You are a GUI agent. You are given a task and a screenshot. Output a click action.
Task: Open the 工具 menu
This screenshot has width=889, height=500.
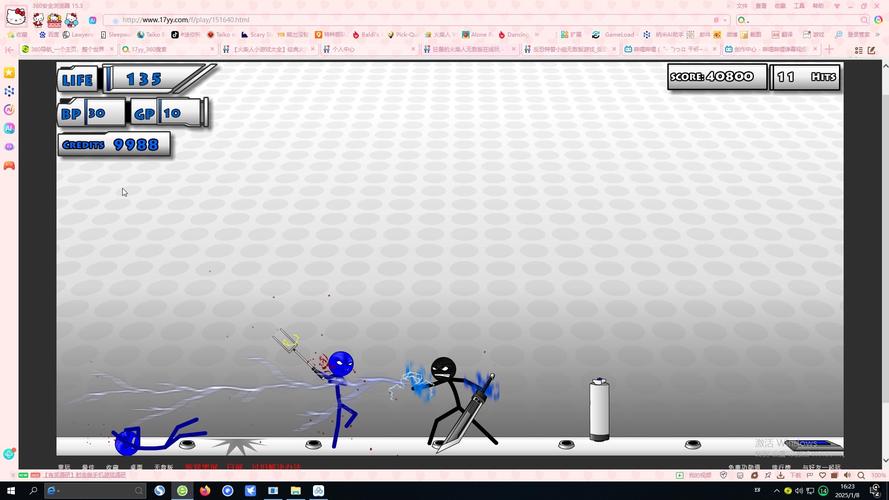[x=799, y=6]
